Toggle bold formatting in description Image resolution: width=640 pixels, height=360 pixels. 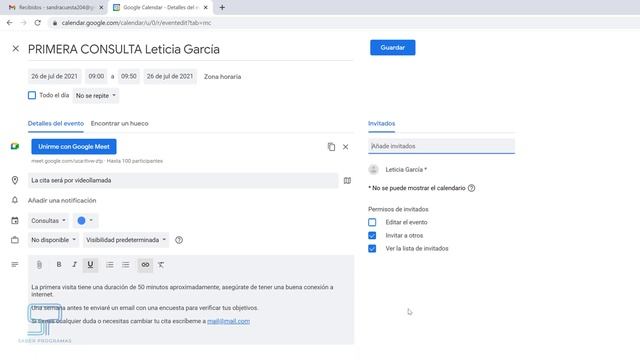click(59, 264)
